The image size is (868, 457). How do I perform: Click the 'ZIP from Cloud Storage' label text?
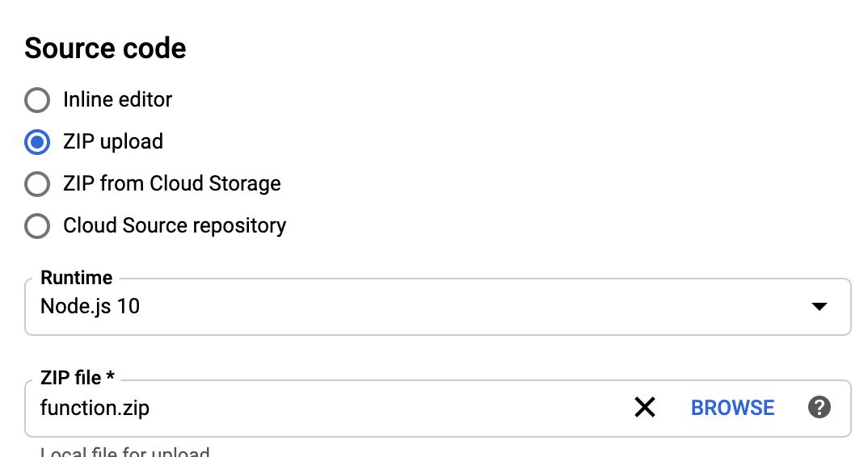click(x=171, y=183)
